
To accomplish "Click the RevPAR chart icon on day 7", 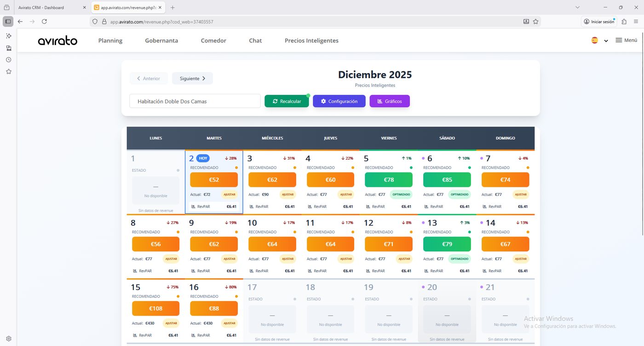I will coord(485,207).
